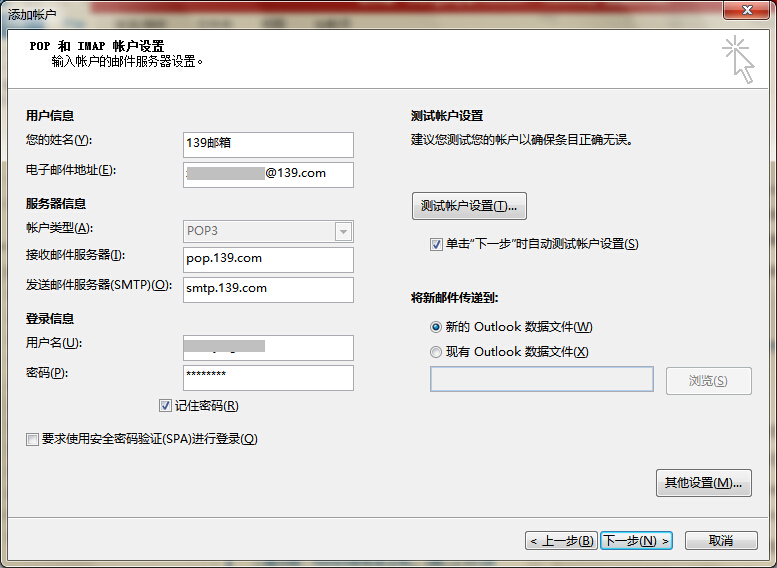Close the Add Account dialog window
The height and width of the screenshot is (568, 777).
(x=744, y=11)
